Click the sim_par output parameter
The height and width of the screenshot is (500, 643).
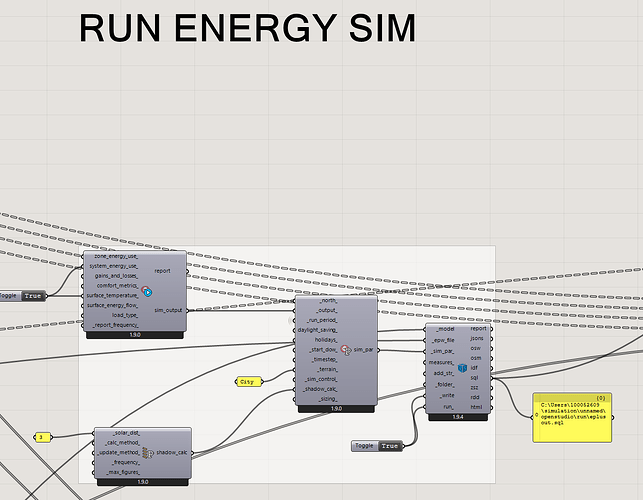[364, 349]
